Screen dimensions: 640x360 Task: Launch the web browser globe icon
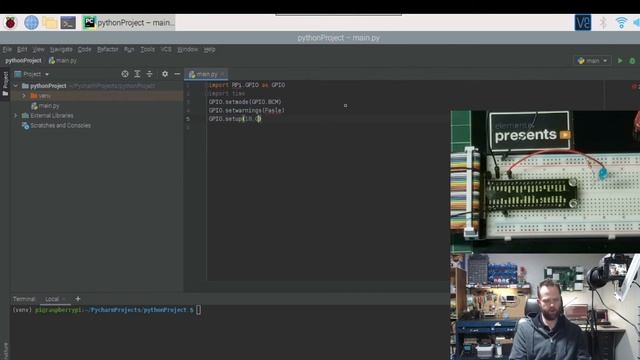click(x=31, y=22)
